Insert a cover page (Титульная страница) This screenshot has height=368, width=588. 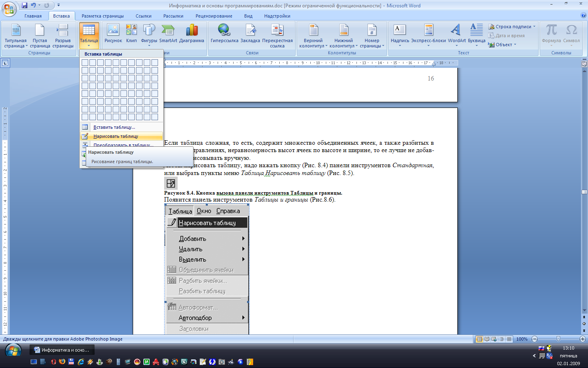click(16, 36)
